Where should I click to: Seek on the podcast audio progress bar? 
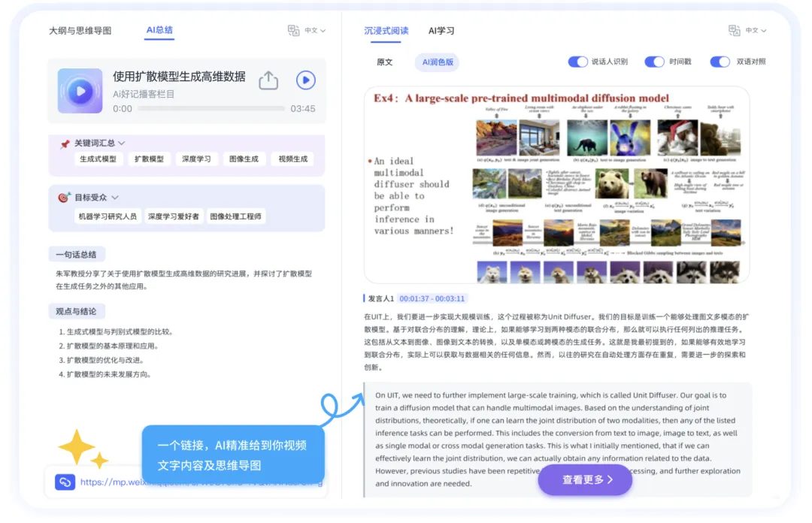point(211,109)
